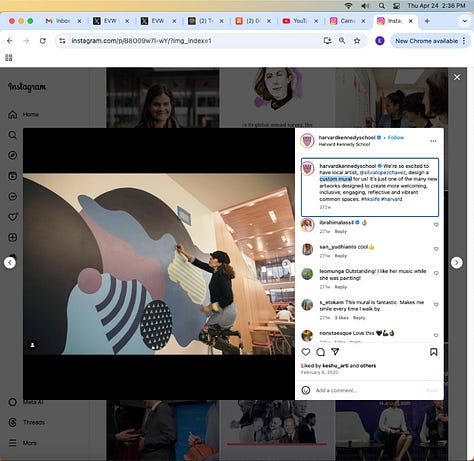Like san_yudhianto's comment
Viewport: 474px width, 461px height.
coord(436,249)
